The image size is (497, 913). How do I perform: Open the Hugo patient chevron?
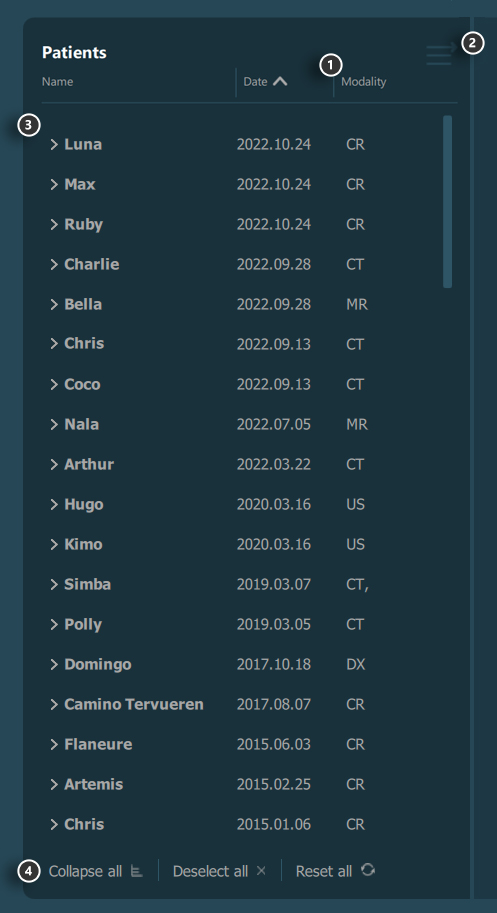(x=54, y=504)
